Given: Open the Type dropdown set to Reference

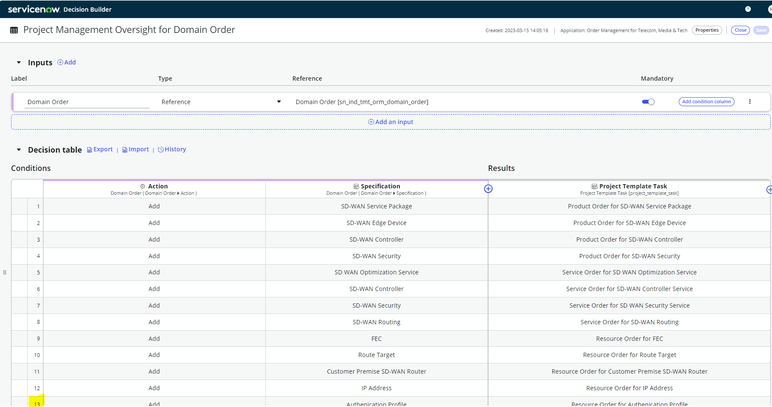Looking at the screenshot, I should click(x=221, y=102).
